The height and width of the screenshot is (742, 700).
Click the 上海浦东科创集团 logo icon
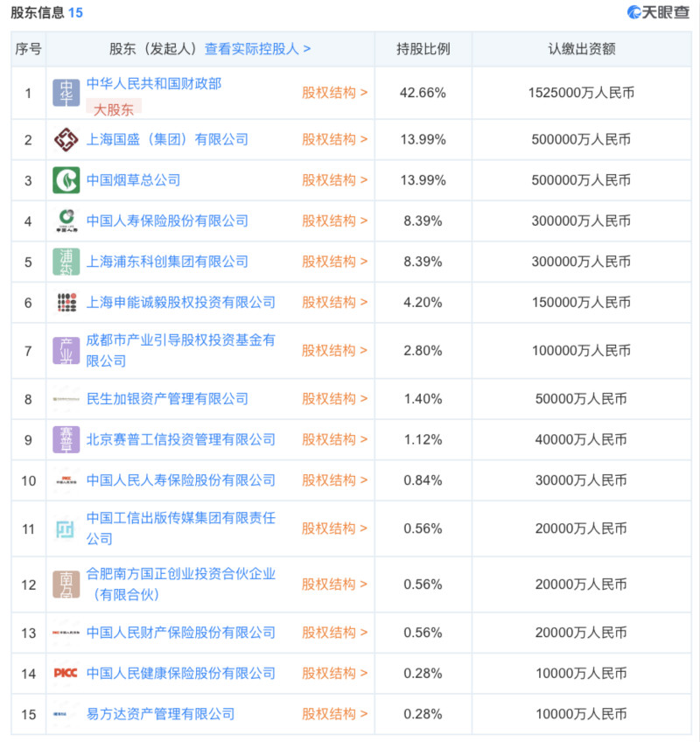coord(66,262)
